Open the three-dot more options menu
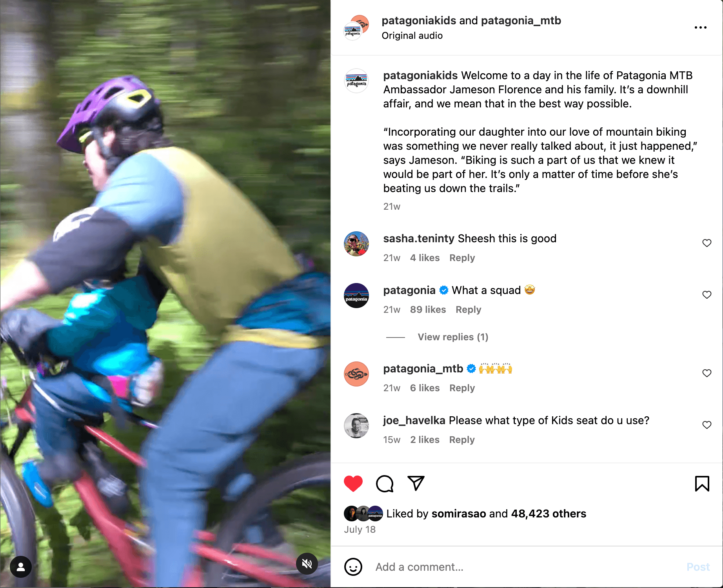Image resolution: width=723 pixels, height=588 pixels. pyautogui.click(x=700, y=27)
